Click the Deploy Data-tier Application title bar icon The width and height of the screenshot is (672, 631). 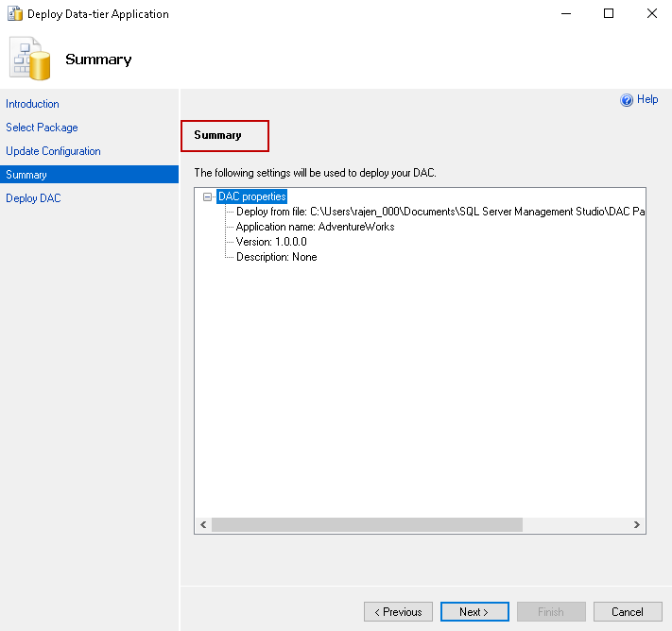coord(15,14)
